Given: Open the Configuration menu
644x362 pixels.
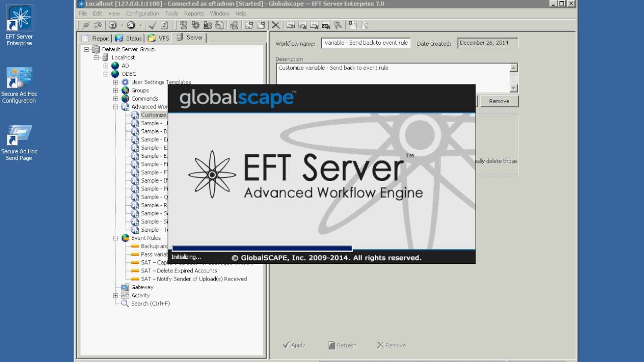Looking at the screenshot, I should click(x=142, y=14).
